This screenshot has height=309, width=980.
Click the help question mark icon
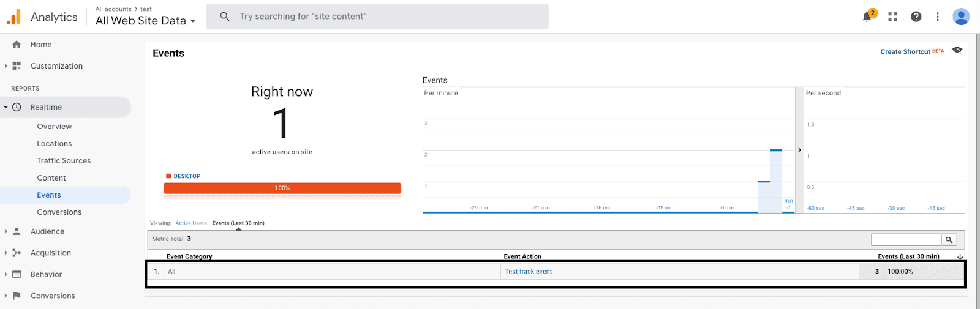[x=916, y=17]
